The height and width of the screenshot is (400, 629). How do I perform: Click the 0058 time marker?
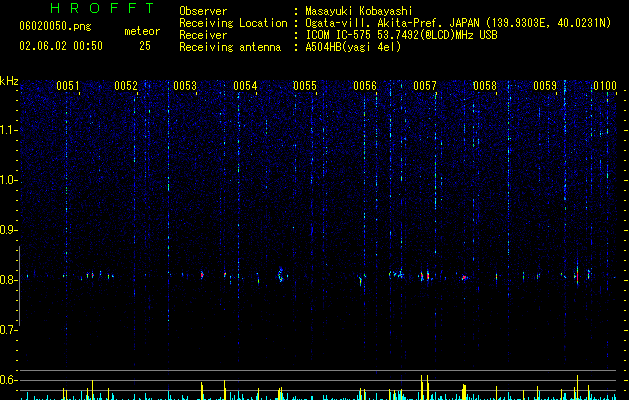coord(485,86)
